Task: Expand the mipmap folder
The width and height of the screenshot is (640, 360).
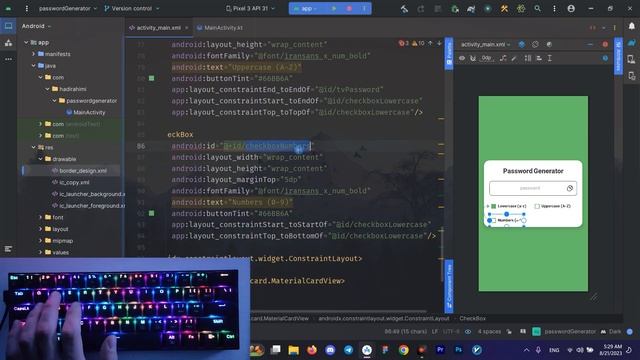Action: point(40,241)
